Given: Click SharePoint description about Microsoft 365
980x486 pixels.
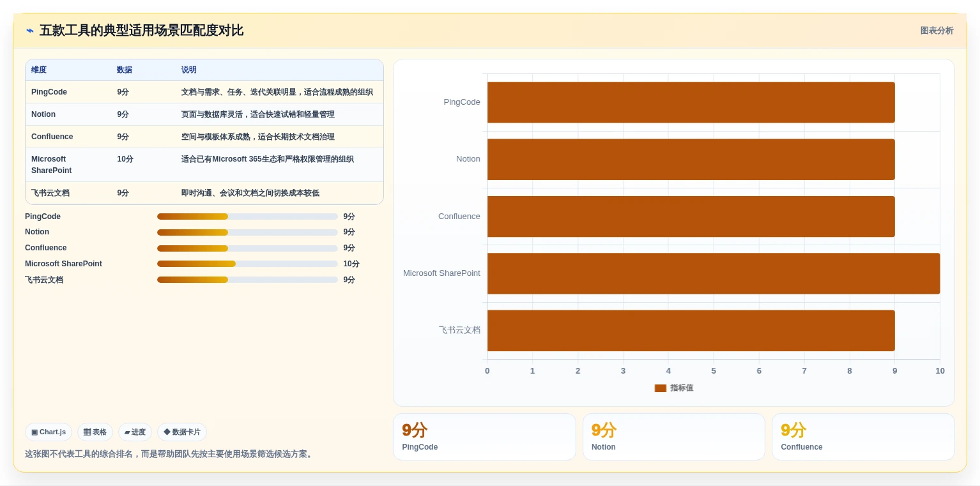Looking at the screenshot, I should (x=268, y=159).
